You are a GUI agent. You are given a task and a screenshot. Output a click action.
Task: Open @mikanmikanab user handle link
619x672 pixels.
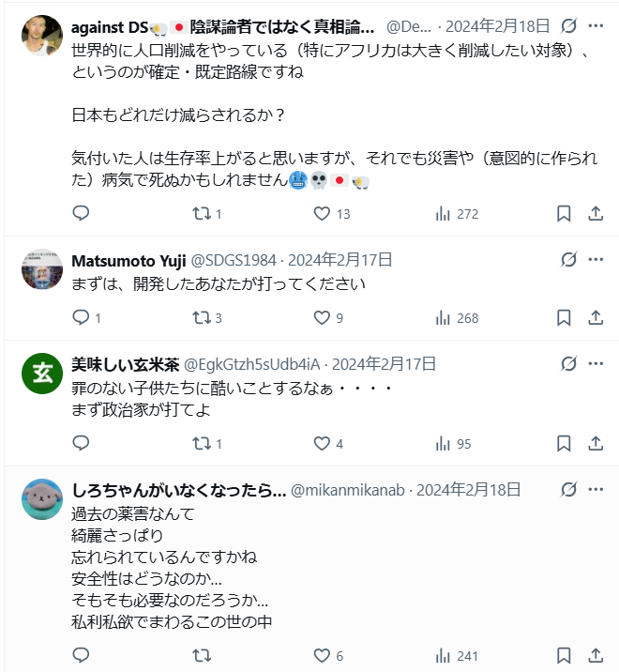tap(347, 490)
